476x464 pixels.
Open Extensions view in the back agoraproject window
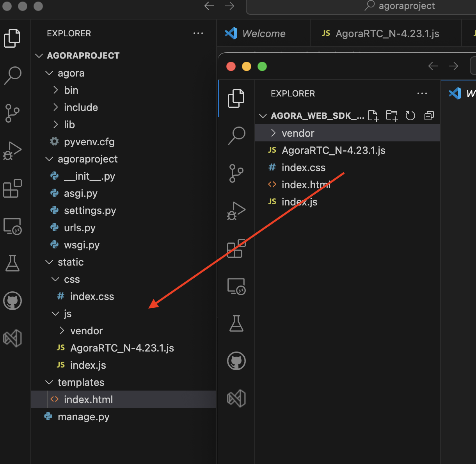click(12, 188)
